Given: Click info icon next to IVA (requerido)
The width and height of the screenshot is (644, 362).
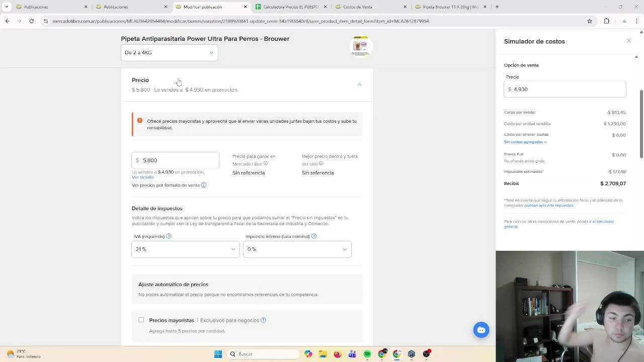Looking at the screenshot, I should tap(169, 236).
